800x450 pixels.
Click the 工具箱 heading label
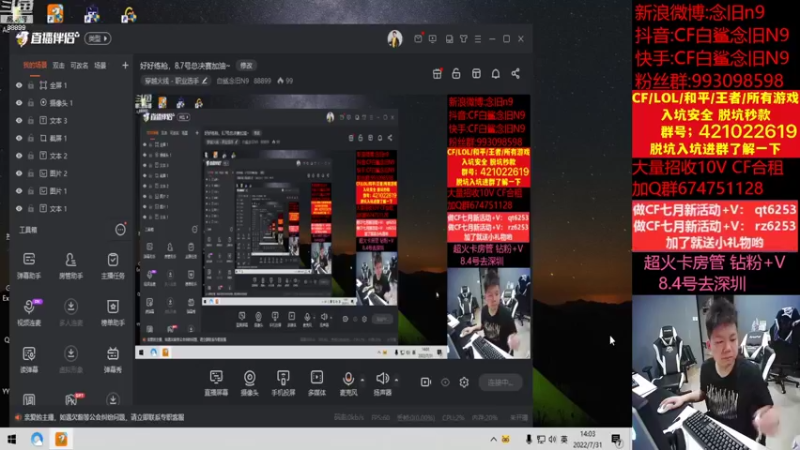[28, 230]
